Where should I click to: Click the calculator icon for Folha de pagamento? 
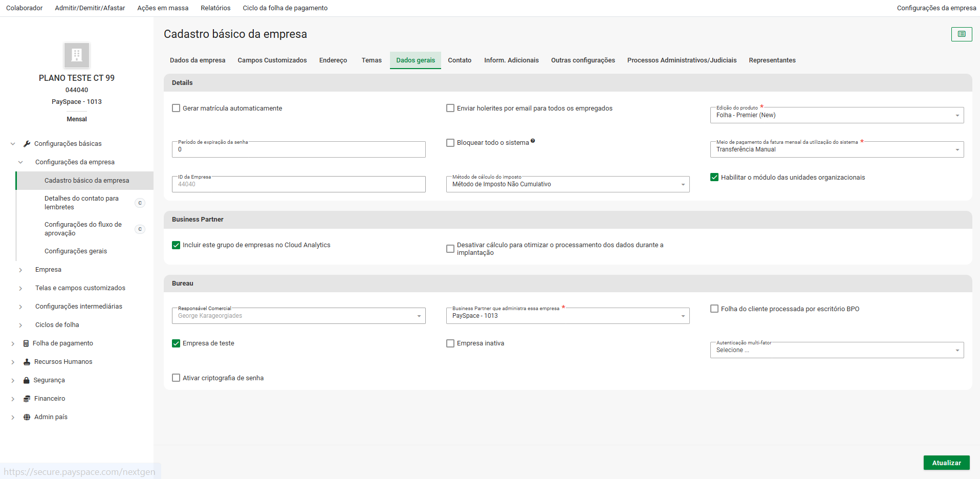[26, 343]
